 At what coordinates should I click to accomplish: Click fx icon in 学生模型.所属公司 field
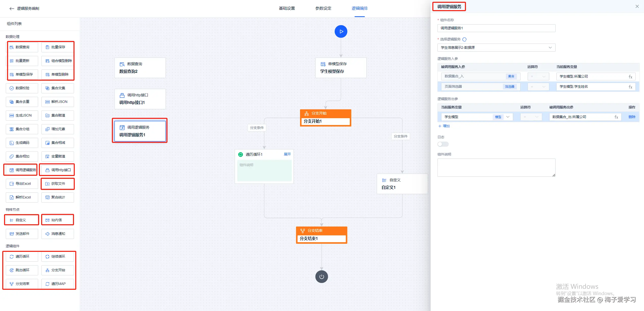pos(630,77)
